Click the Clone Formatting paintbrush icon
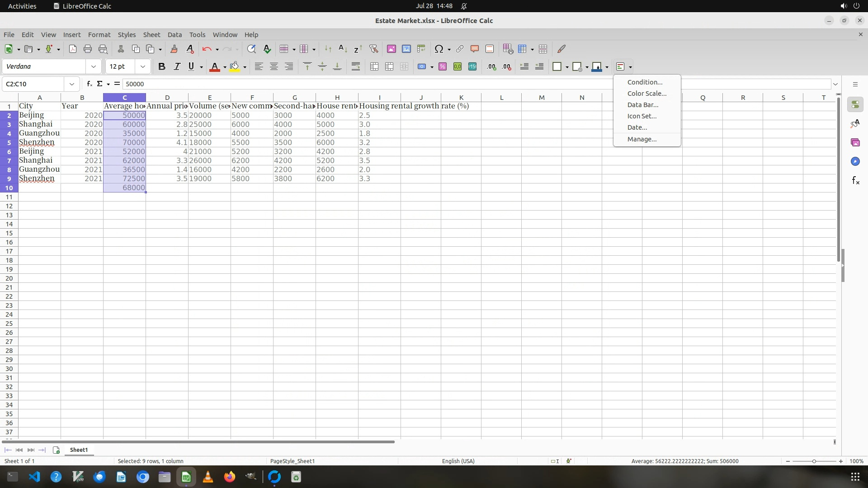The image size is (868, 488). [x=174, y=49]
